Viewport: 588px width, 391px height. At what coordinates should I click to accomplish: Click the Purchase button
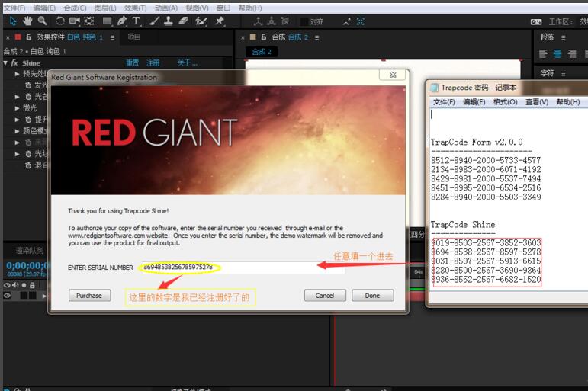(x=89, y=295)
